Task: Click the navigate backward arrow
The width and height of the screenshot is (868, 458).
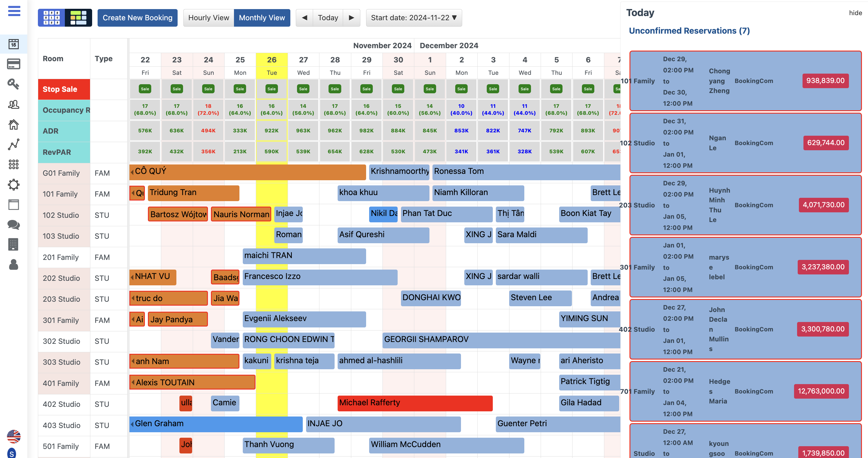Action: click(x=305, y=18)
